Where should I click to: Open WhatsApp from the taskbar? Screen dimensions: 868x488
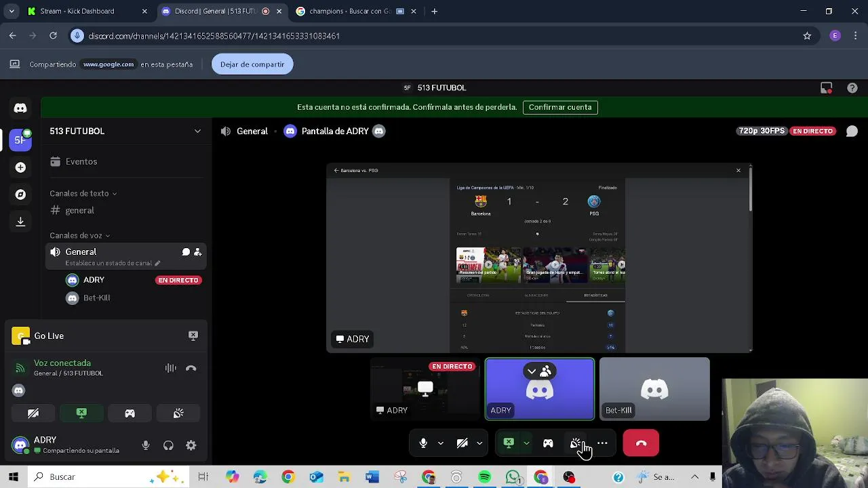pos(513,477)
